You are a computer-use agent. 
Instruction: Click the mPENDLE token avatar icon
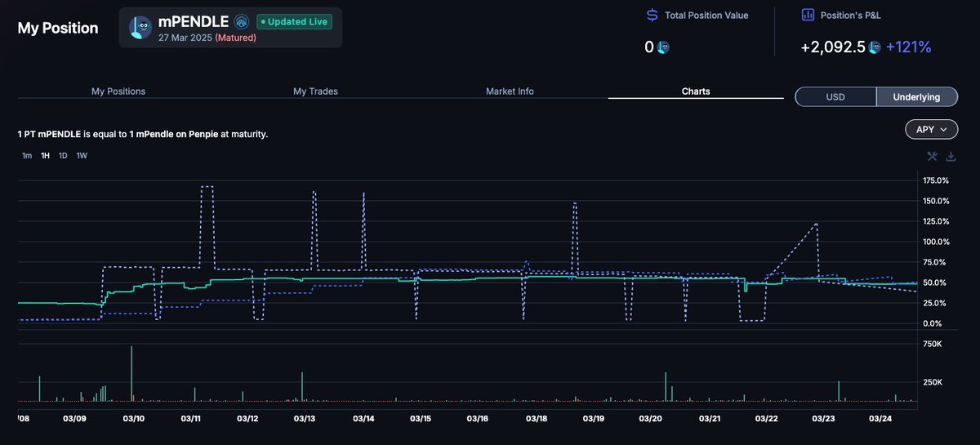pyautogui.click(x=140, y=27)
